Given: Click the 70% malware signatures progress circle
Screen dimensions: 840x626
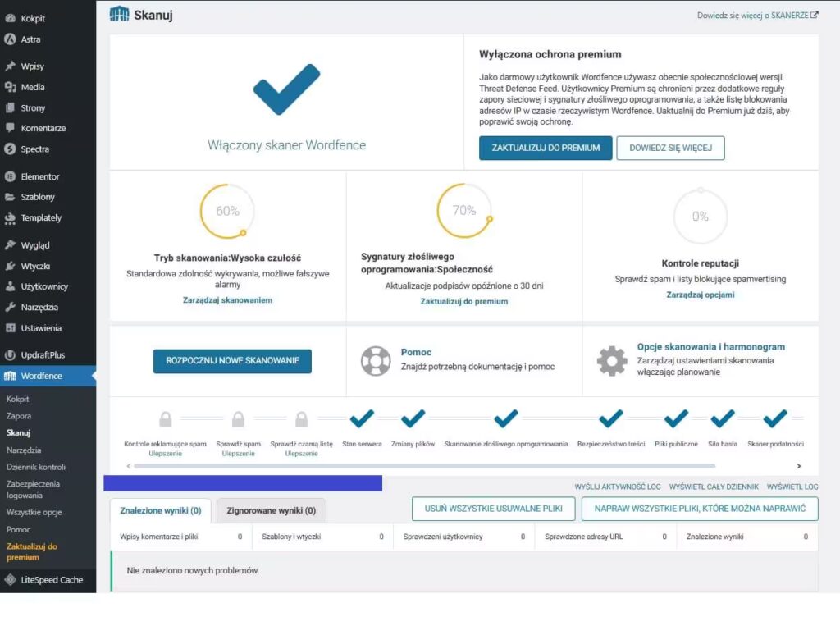Looking at the screenshot, I should tap(464, 210).
